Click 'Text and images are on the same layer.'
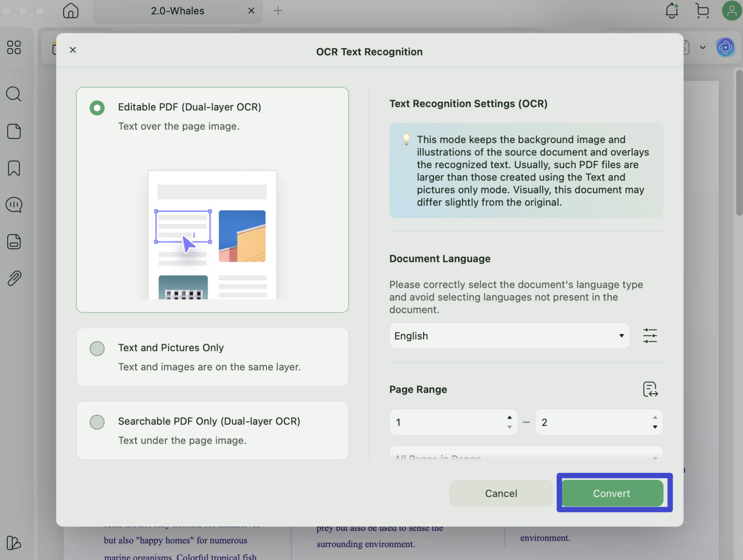 point(210,367)
